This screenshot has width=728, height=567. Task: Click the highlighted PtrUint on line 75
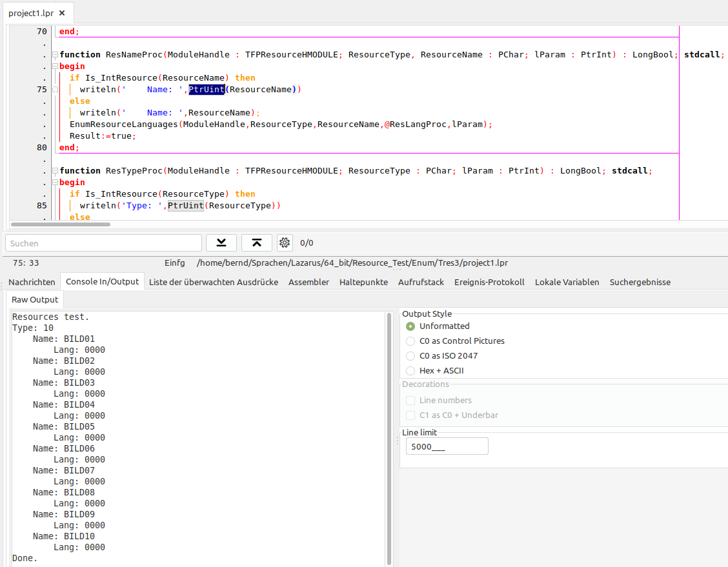pyautogui.click(x=207, y=90)
